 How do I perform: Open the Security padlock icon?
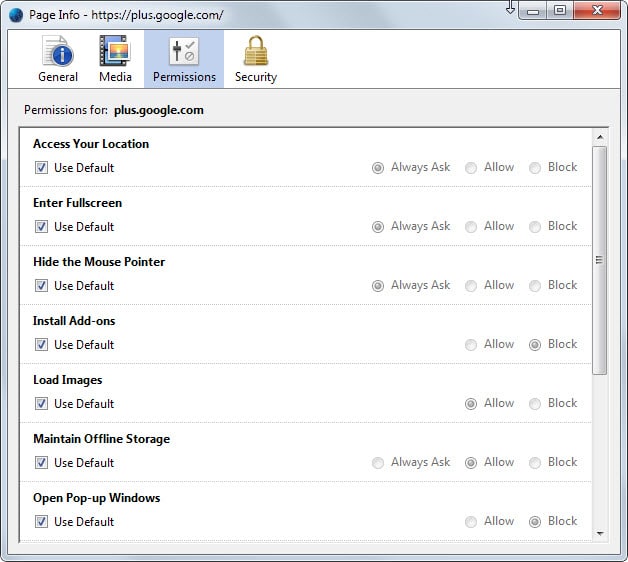click(x=256, y=50)
